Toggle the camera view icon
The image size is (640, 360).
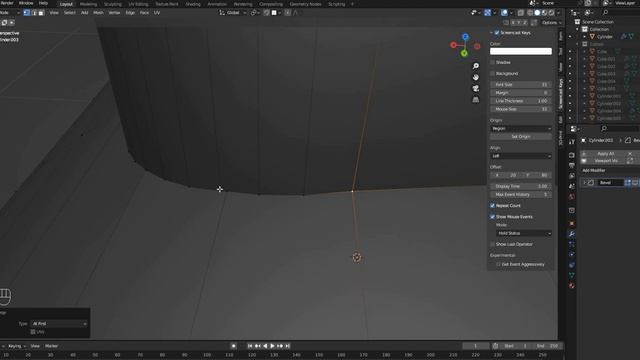tap(476, 88)
